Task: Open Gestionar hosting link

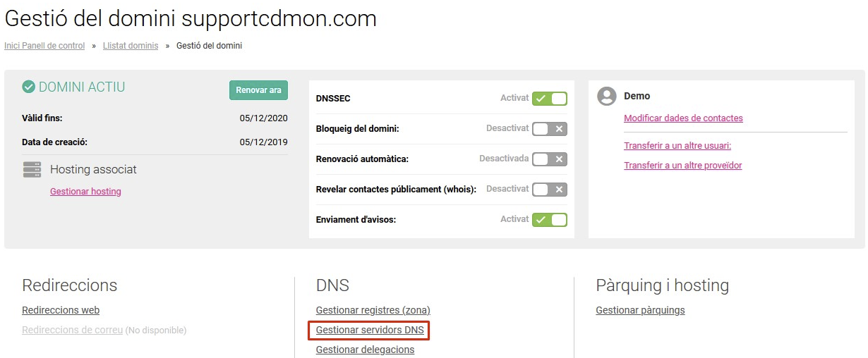Action: 85,192
